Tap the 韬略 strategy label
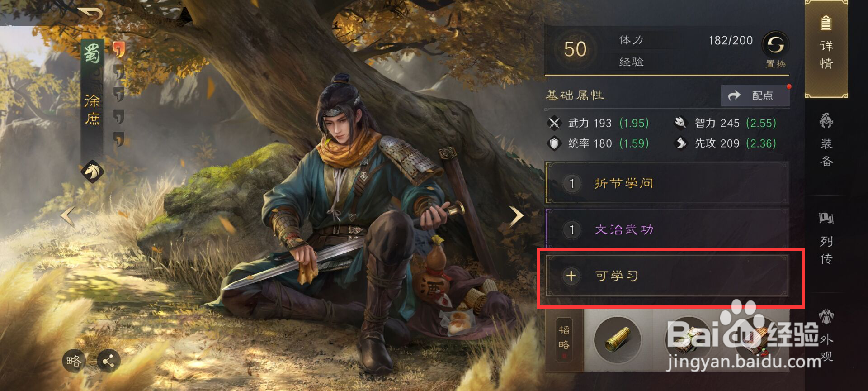 [564, 338]
